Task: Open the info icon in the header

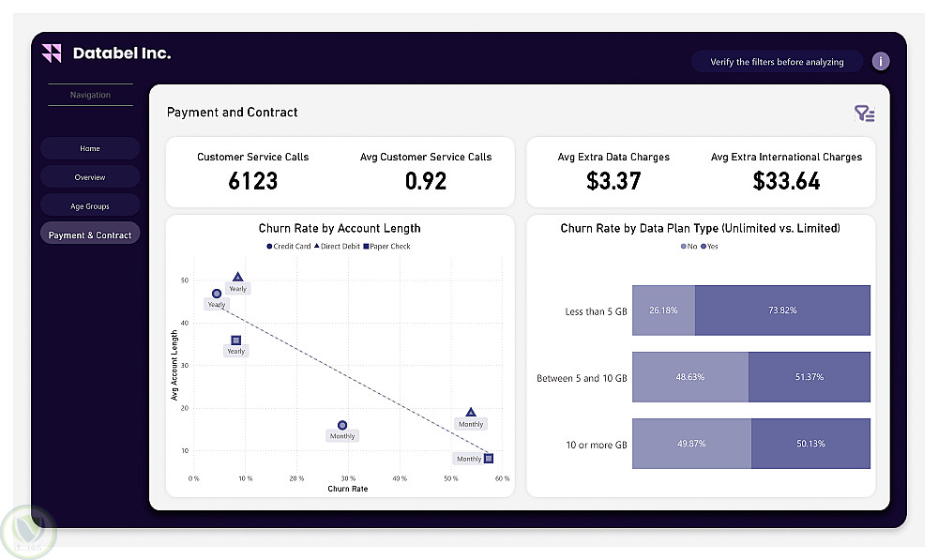Action: point(881,62)
